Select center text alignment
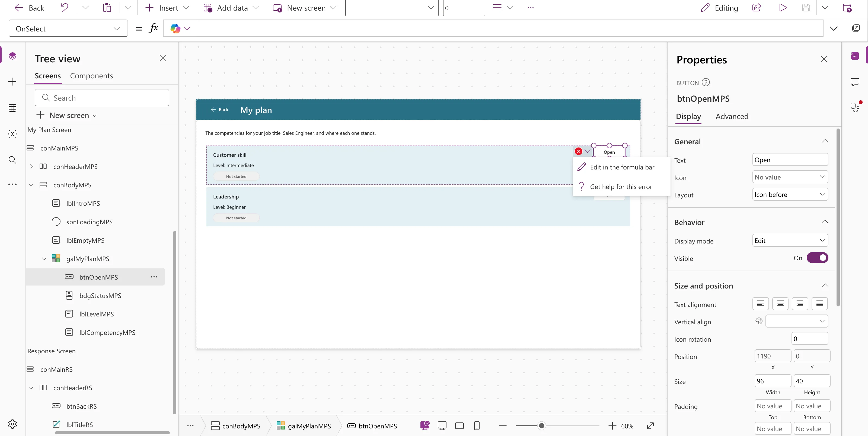 click(x=780, y=304)
